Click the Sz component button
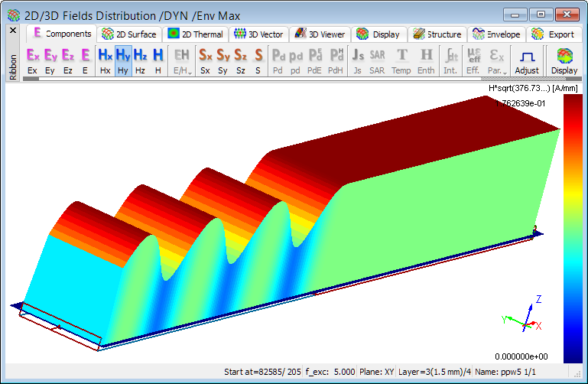The width and height of the screenshot is (588, 384). [x=240, y=60]
